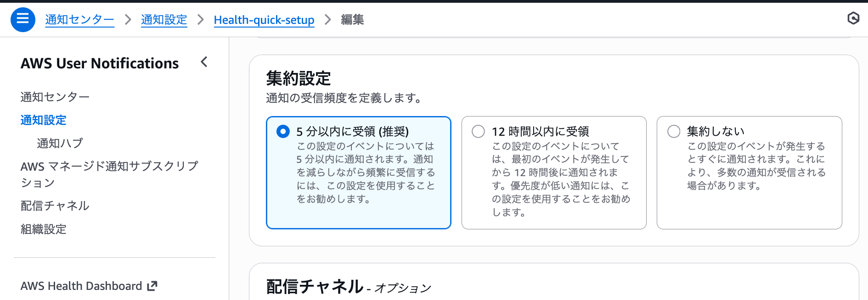Screen dimensions: 868x300
Task: Open the Health-quick-setup breadcrumb link
Action: [x=264, y=19]
